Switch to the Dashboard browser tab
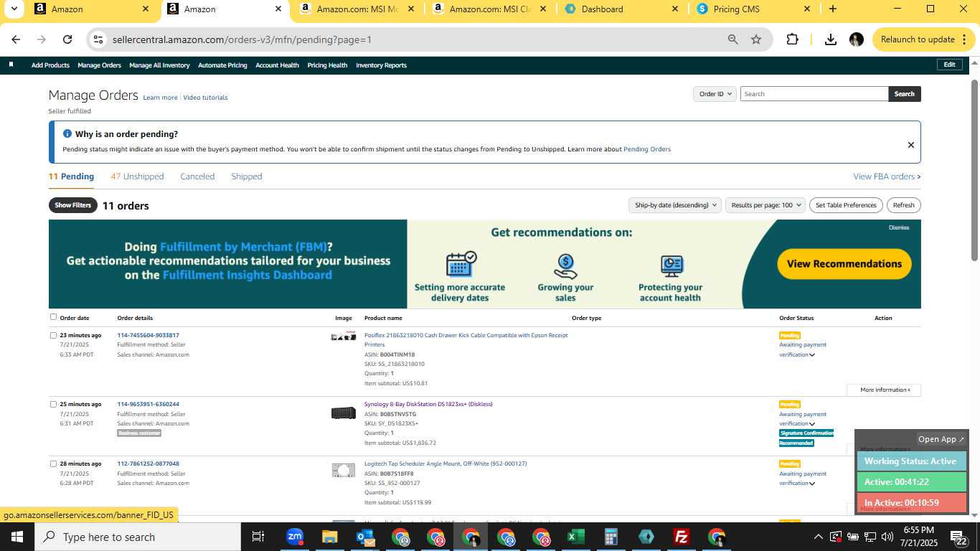This screenshot has height=551, width=980. pos(620,9)
